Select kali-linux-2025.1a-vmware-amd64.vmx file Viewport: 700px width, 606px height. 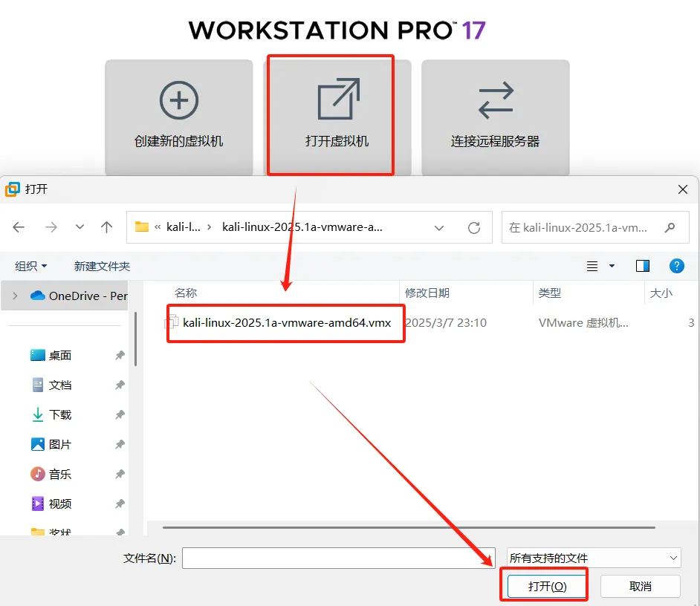[287, 322]
